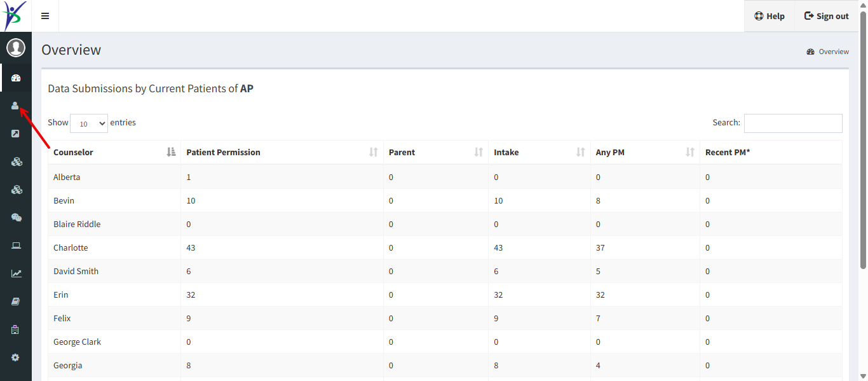The width and height of the screenshot is (868, 381).
Task: Select the Blaire Riddle counselor row
Action: (x=445, y=224)
